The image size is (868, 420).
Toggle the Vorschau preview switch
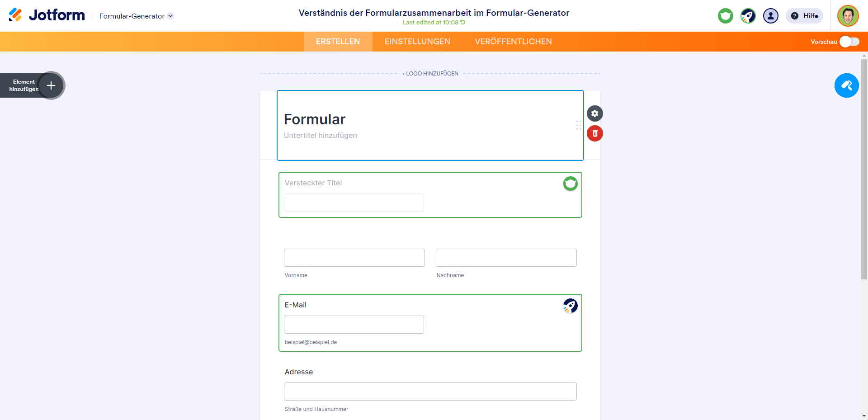[x=849, y=42]
